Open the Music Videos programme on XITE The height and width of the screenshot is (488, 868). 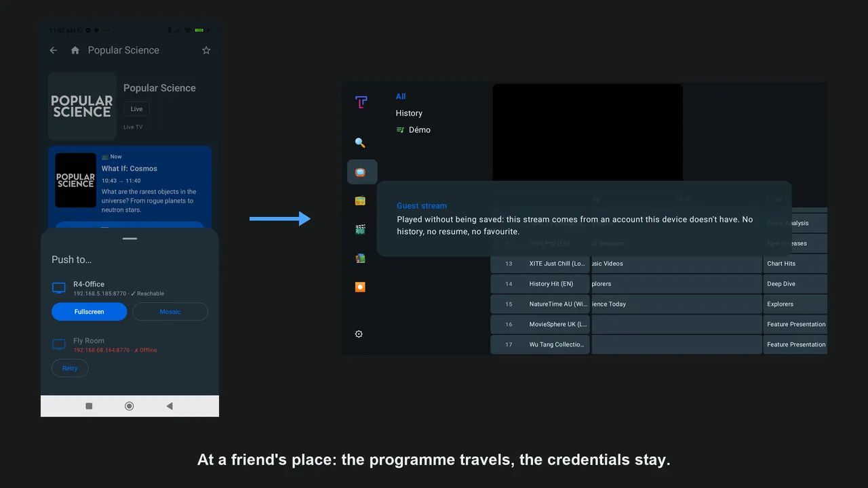tap(677, 264)
